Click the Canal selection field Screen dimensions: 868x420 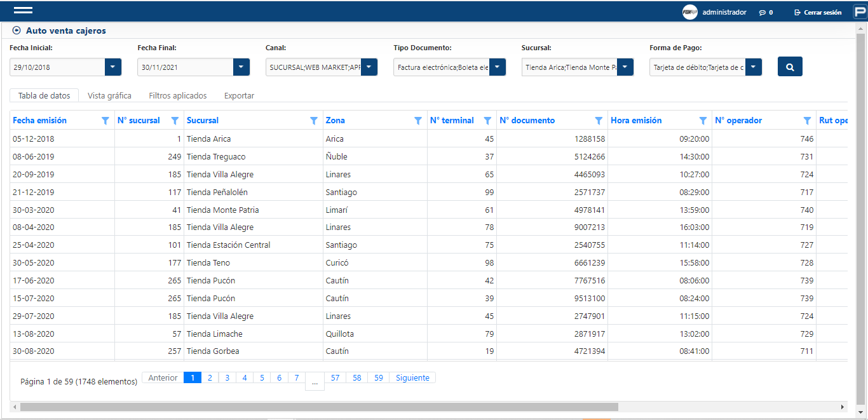pyautogui.click(x=313, y=67)
